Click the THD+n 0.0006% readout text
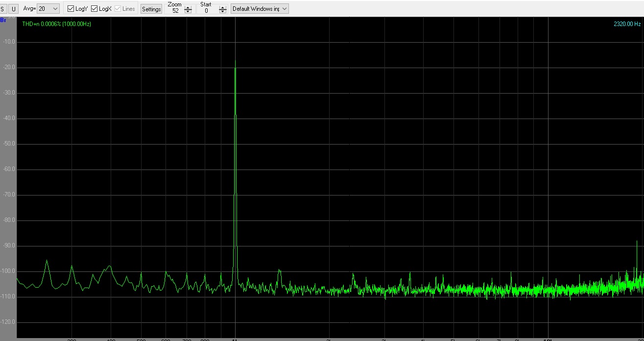 tap(57, 24)
